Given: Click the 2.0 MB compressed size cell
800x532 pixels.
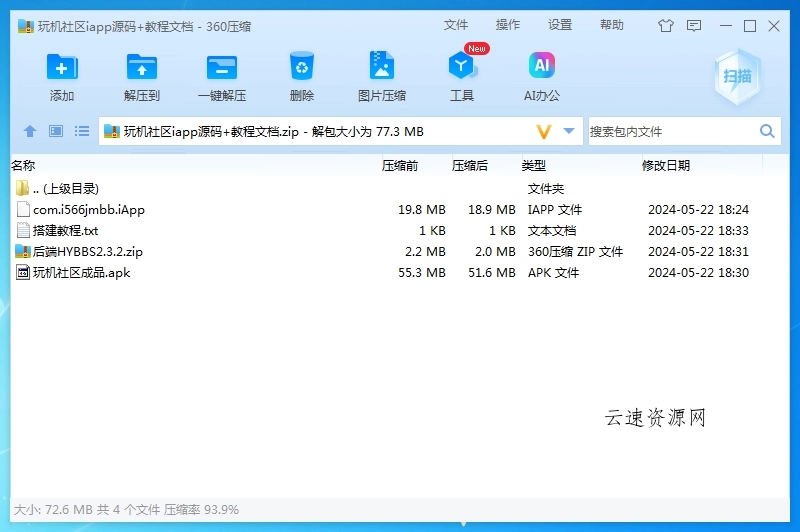Looking at the screenshot, I should click(495, 251).
